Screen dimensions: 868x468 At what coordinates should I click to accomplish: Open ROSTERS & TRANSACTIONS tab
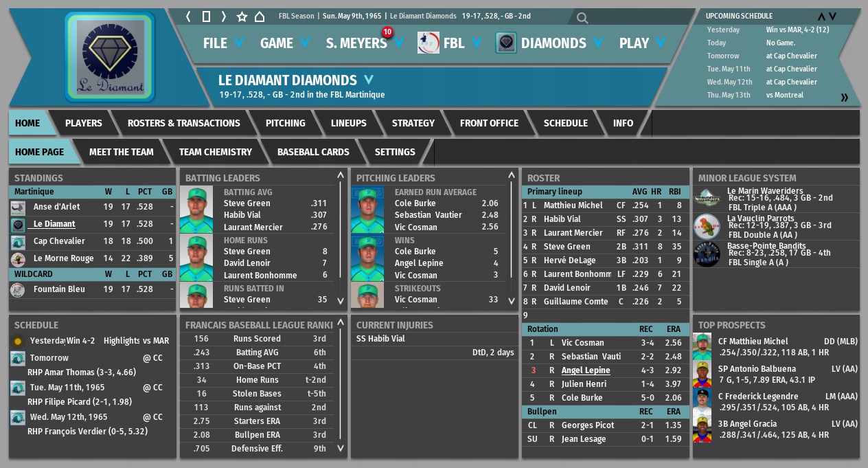pos(184,123)
